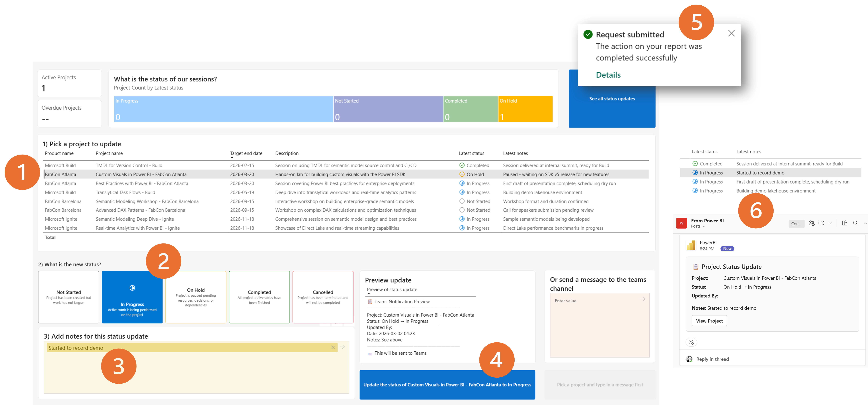The image size is (868, 405).
Task: Open the Teams apps icon
Action: click(844, 223)
